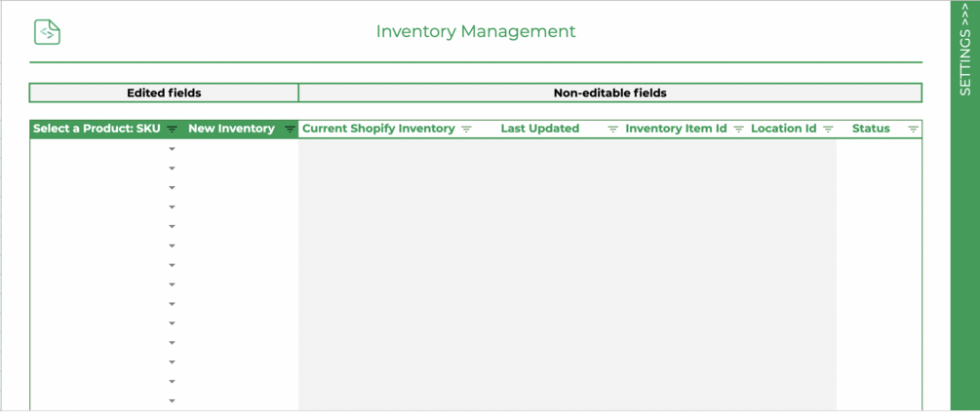
Task: Click the Location Id filter icon
Action: [x=828, y=130]
